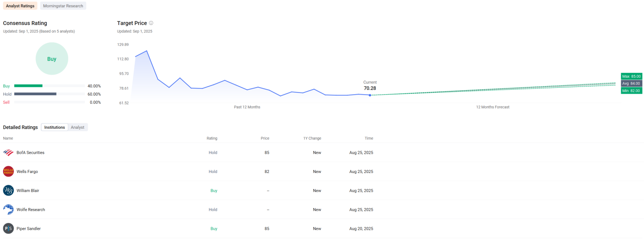
Task: Switch to the Morningstar Research tab
Action: click(63, 6)
